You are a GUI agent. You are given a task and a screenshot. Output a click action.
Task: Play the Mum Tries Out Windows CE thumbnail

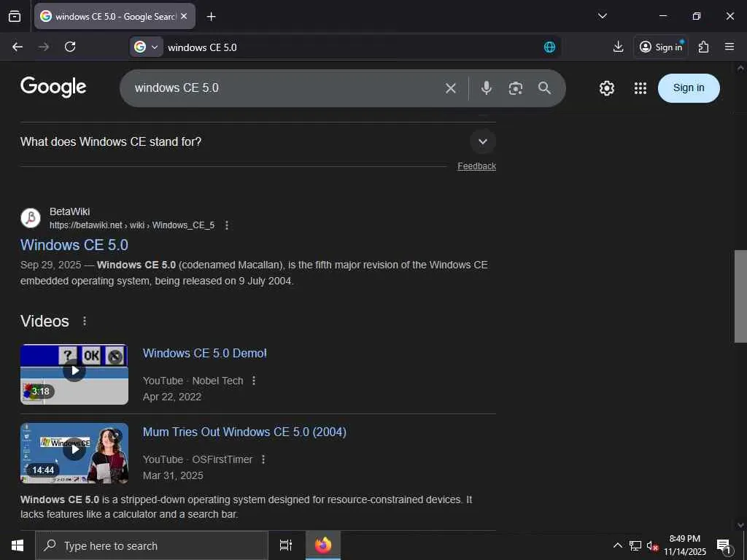74,453
